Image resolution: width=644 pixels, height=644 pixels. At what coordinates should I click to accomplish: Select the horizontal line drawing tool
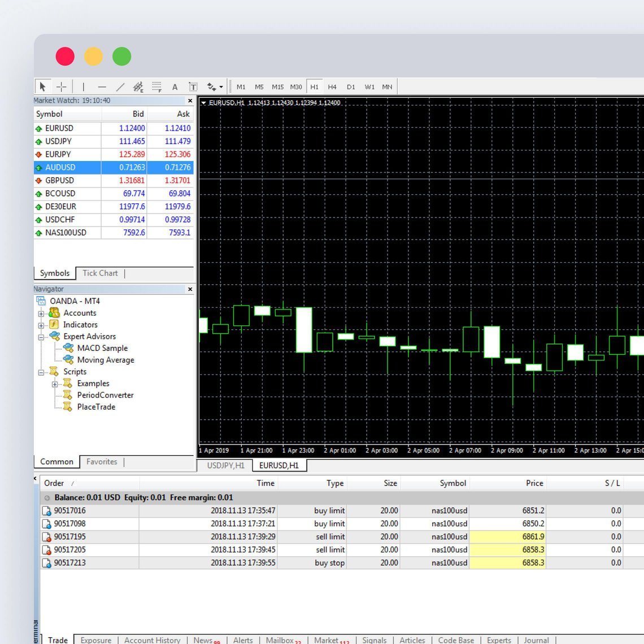(102, 86)
